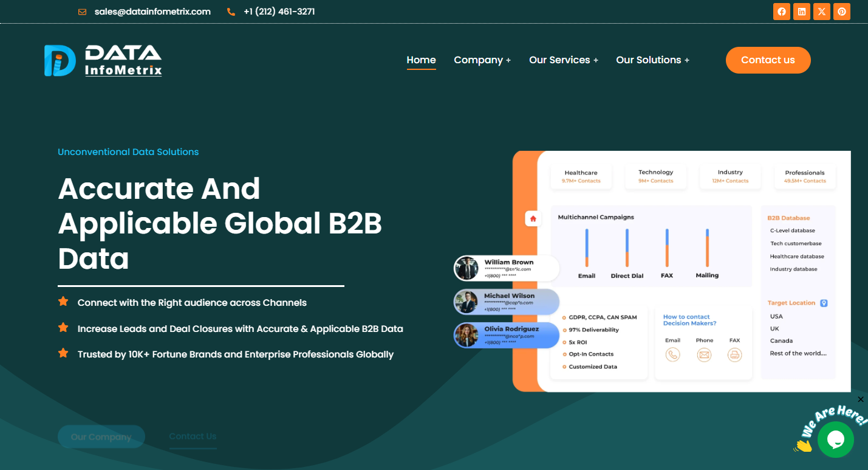Click the phone icon beside phone number
The width and height of the screenshot is (868, 470).
click(x=231, y=12)
